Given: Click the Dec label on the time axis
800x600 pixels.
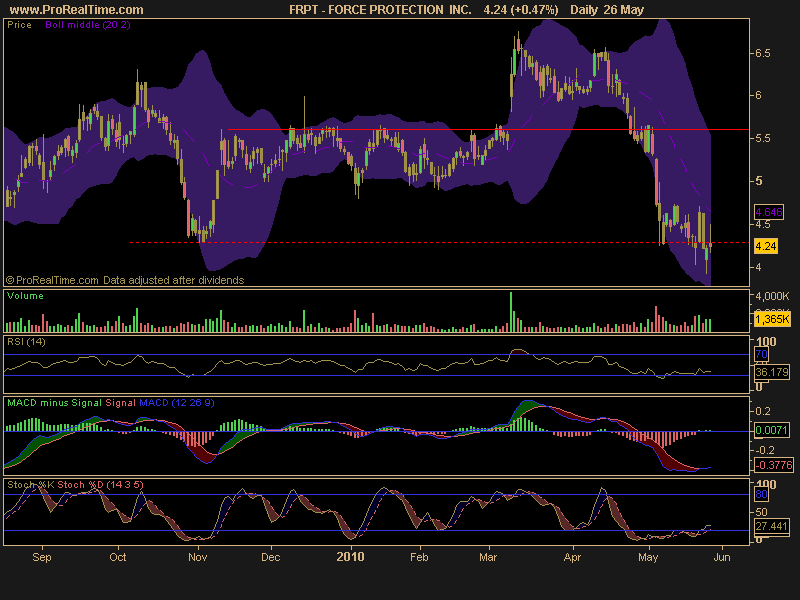Looking at the screenshot, I should pyautogui.click(x=270, y=557).
